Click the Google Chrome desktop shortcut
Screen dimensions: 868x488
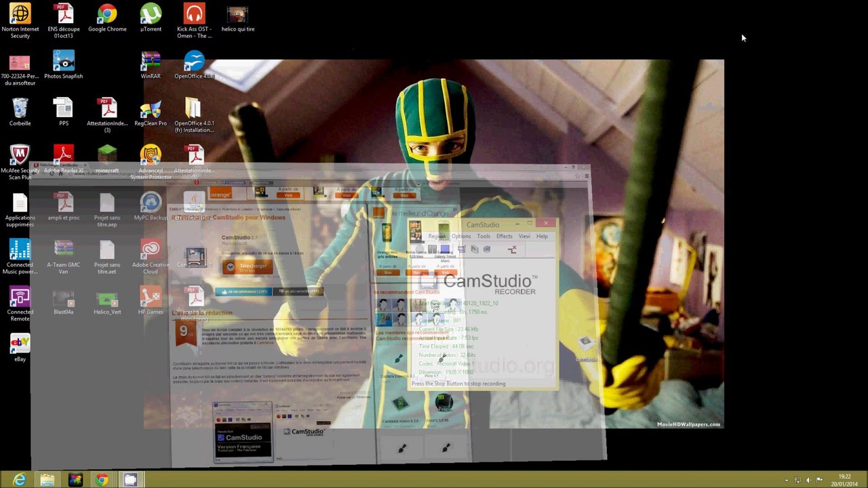click(x=107, y=18)
